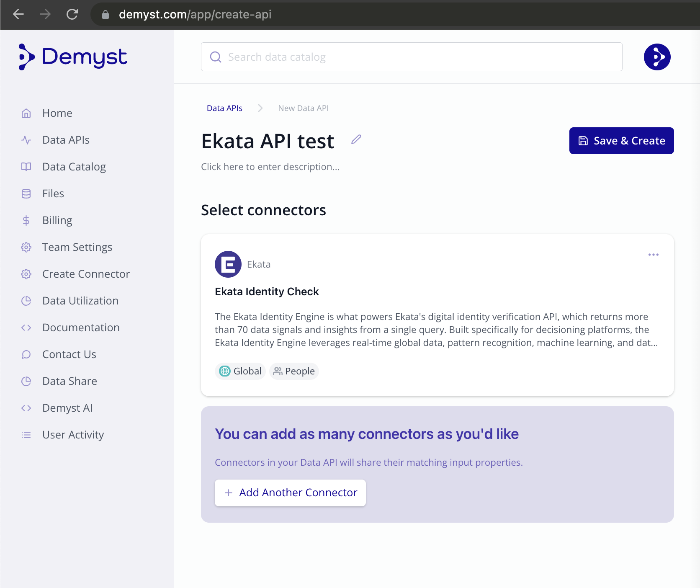Open Data Catalog in the sidebar
This screenshot has width=700, height=588.
pyautogui.click(x=74, y=167)
